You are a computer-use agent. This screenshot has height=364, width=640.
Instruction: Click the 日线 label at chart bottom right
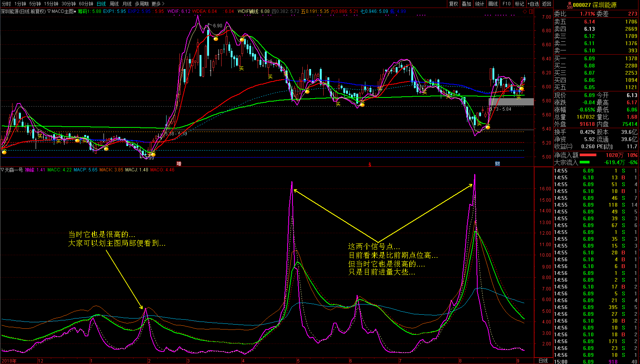point(543,361)
